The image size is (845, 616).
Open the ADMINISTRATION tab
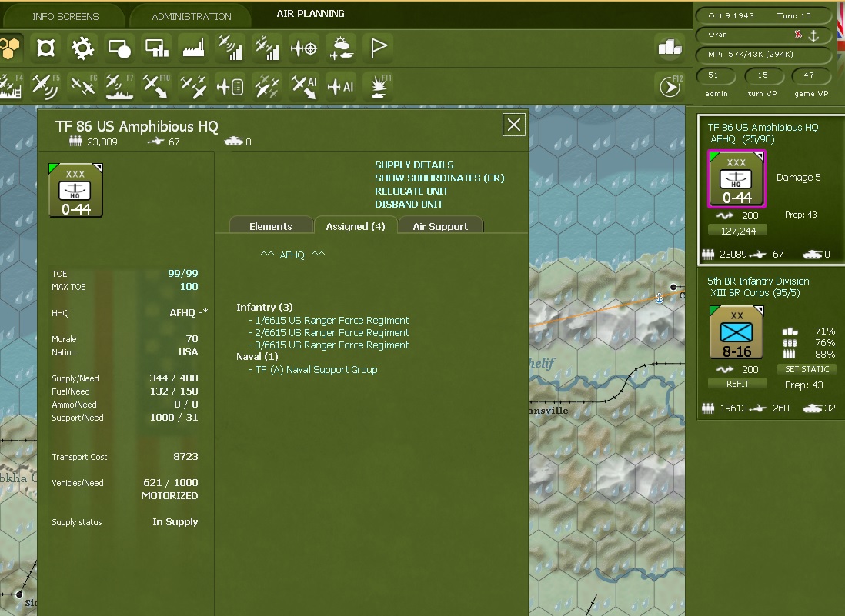pos(192,17)
